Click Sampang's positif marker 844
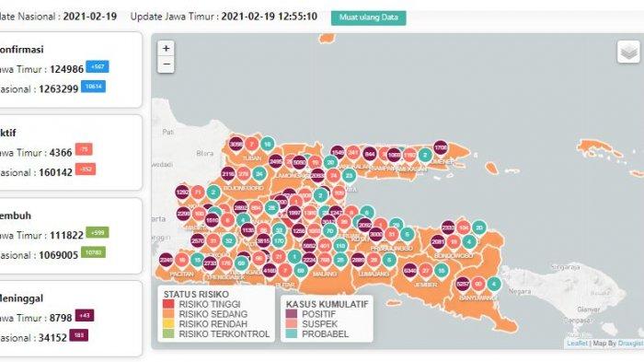 370,154
